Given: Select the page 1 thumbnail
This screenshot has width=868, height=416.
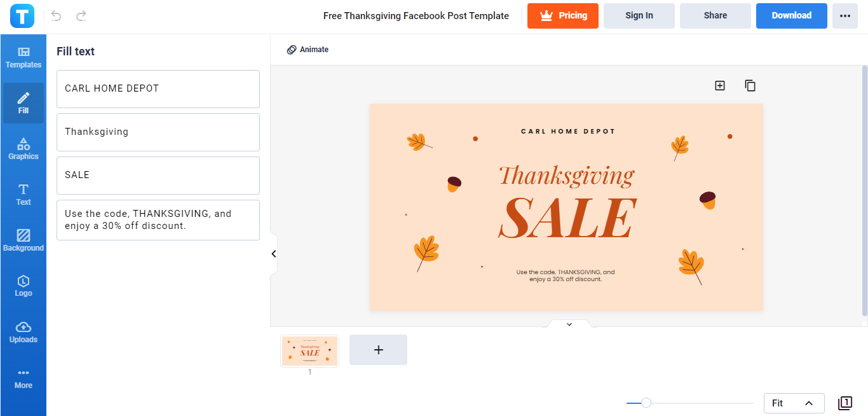Looking at the screenshot, I should click(309, 351).
